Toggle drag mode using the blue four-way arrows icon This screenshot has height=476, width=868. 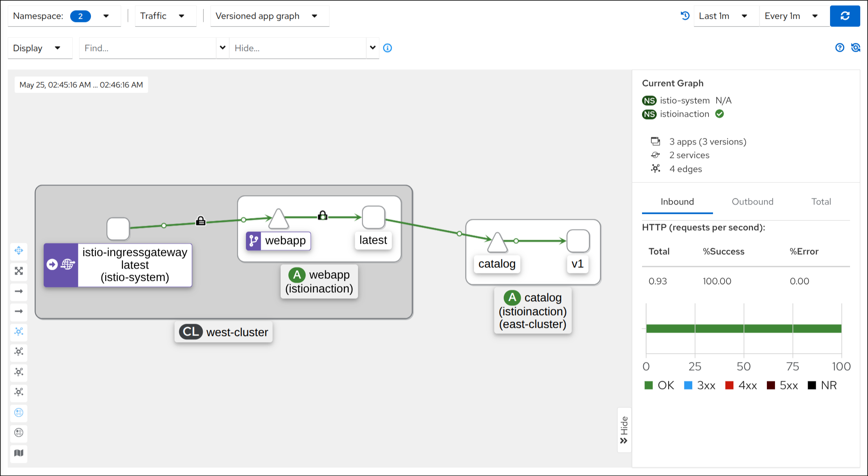tap(19, 250)
